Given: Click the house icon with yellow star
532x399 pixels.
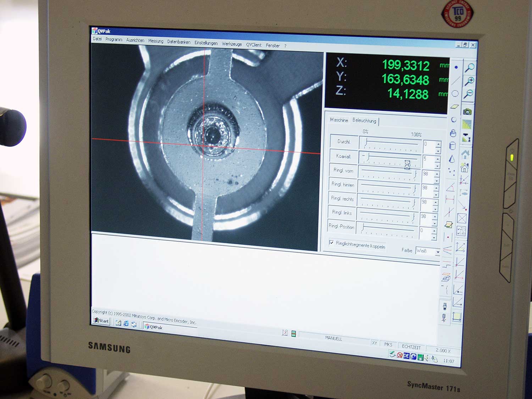Looking at the screenshot, I should point(465,167).
